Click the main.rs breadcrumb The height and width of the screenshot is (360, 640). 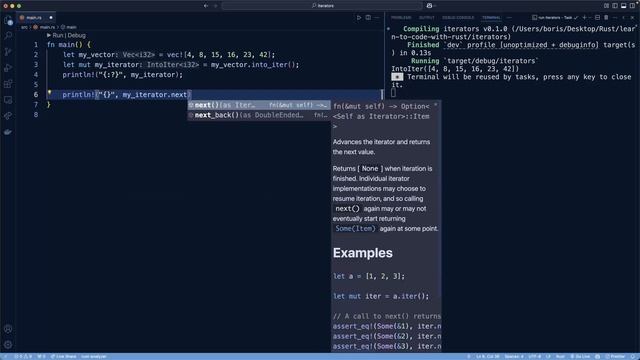click(44, 27)
